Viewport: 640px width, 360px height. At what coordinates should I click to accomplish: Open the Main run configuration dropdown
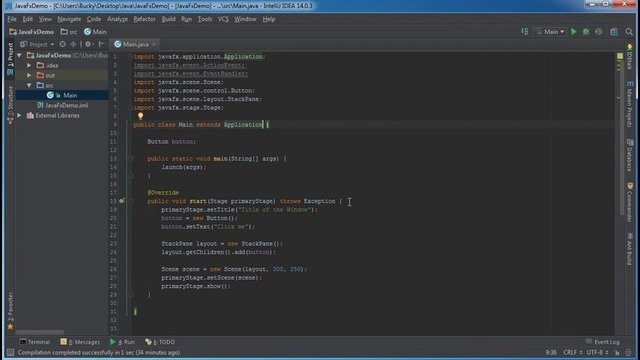(x=550, y=32)
